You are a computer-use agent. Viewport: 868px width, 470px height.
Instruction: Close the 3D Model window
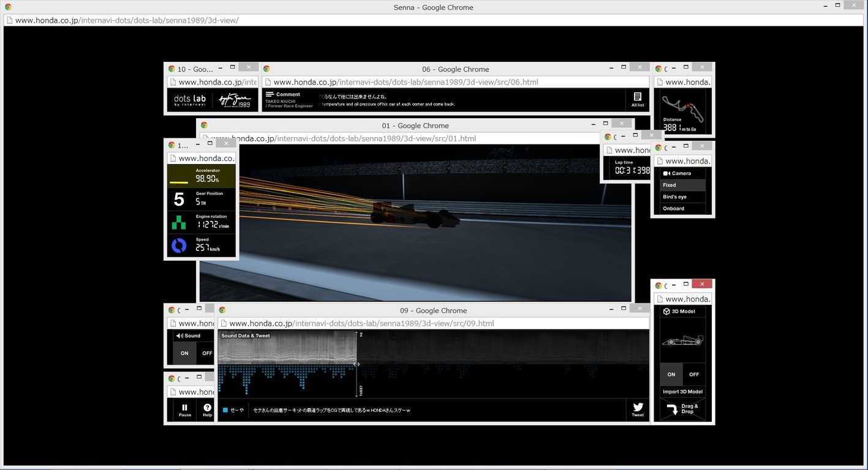pyautogui.click(x=702, y=284)
